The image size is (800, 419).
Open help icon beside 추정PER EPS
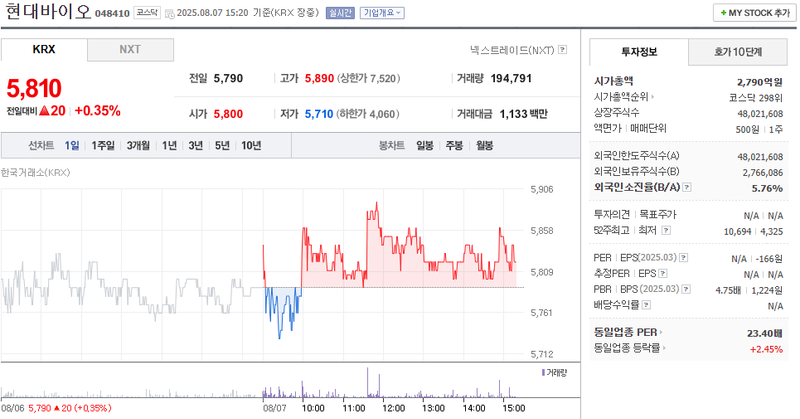663,274
